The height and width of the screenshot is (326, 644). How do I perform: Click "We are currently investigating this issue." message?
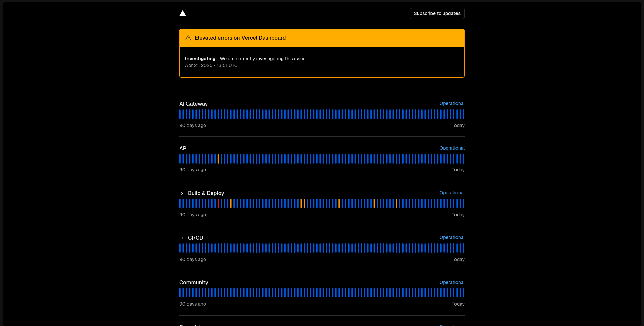coord(263,59)
